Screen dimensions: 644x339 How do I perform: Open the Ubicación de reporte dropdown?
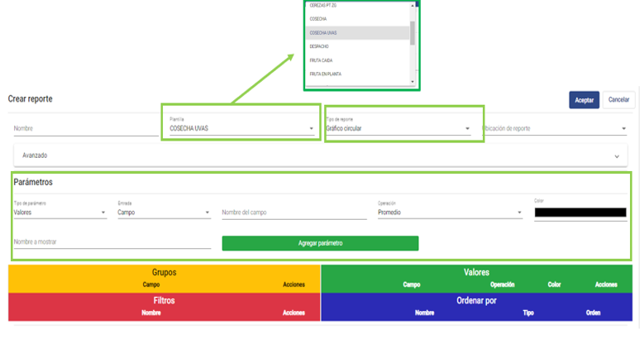point(554,129)
